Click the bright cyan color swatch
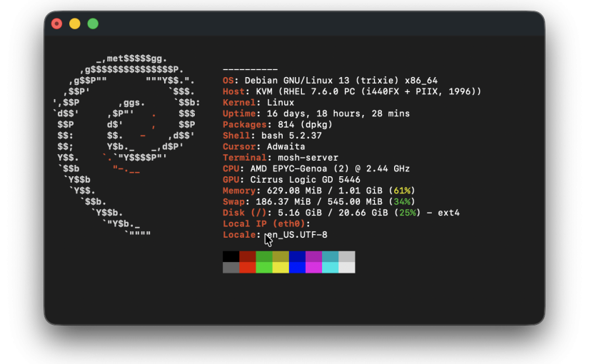Viewport: 589px width, 364px height. click(x=330, y=268)
